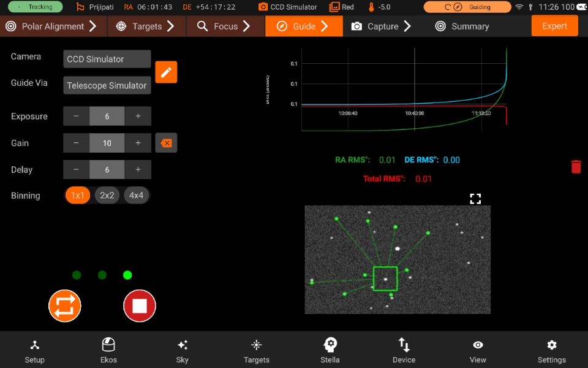Click the temperature thermometer icon
588x368 pixels.
pyautogui.click(x=372, y=7)
